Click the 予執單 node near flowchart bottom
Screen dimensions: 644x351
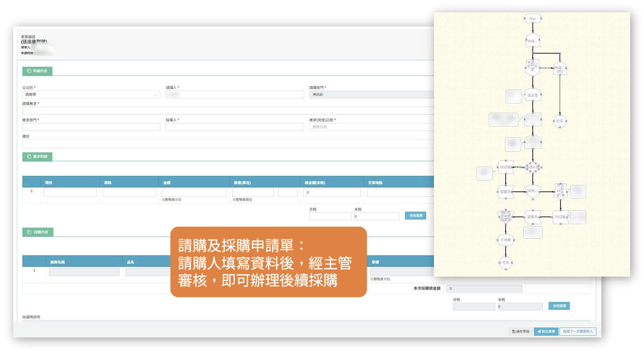505,240
